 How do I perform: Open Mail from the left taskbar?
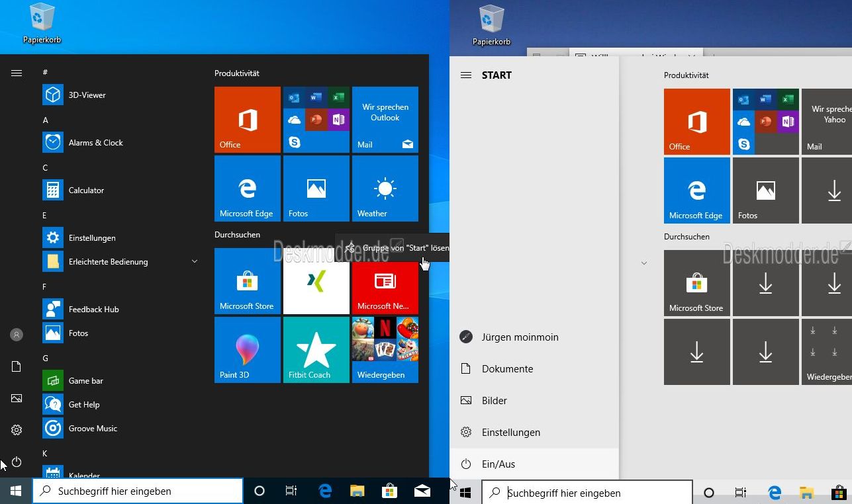(422, 491)
